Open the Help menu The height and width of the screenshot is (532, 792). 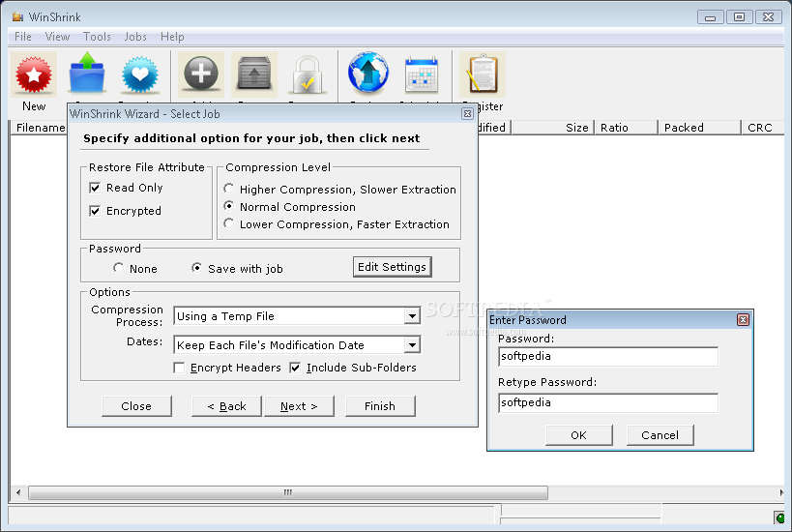(172, 37)
